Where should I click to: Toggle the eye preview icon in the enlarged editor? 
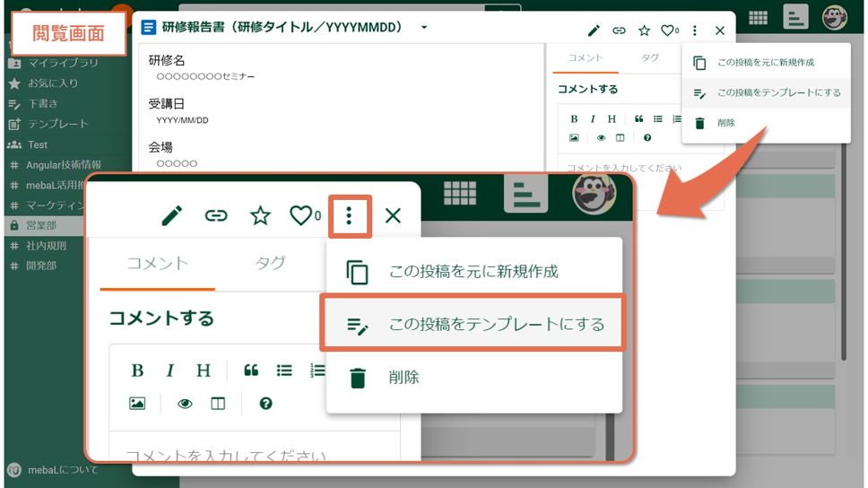[185, 404]
